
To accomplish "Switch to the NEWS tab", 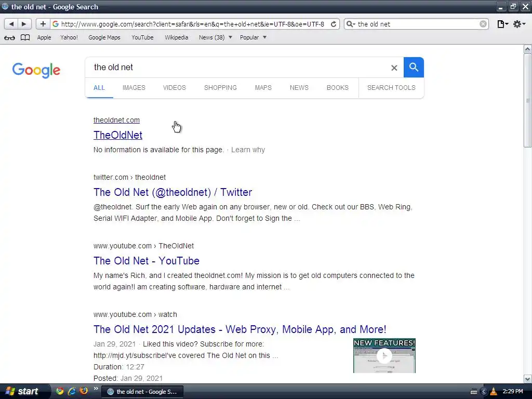I will [299, 88].
